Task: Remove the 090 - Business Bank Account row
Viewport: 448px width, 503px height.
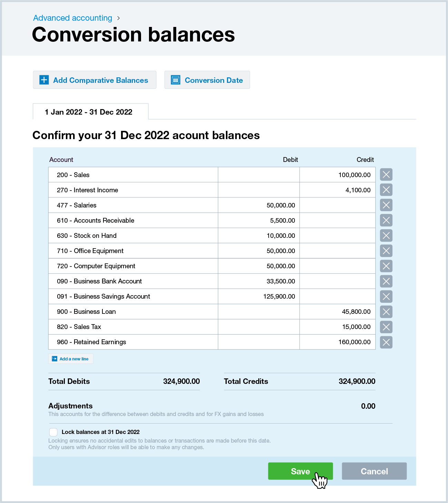Action: coord(386,281)
